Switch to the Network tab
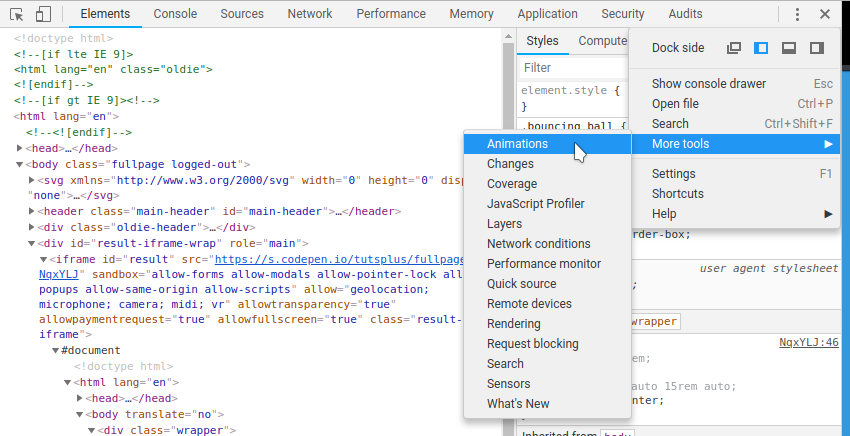The width and height of the screenshot is (850, 436). 309,15
